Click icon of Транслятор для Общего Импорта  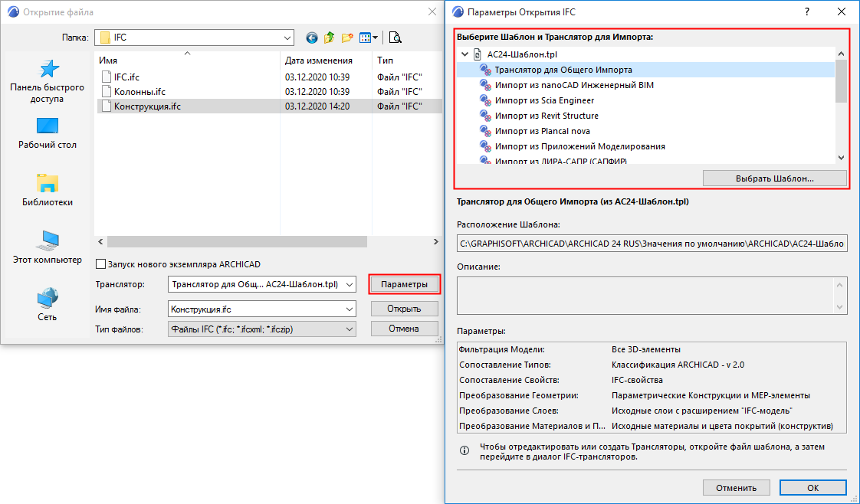485,70
